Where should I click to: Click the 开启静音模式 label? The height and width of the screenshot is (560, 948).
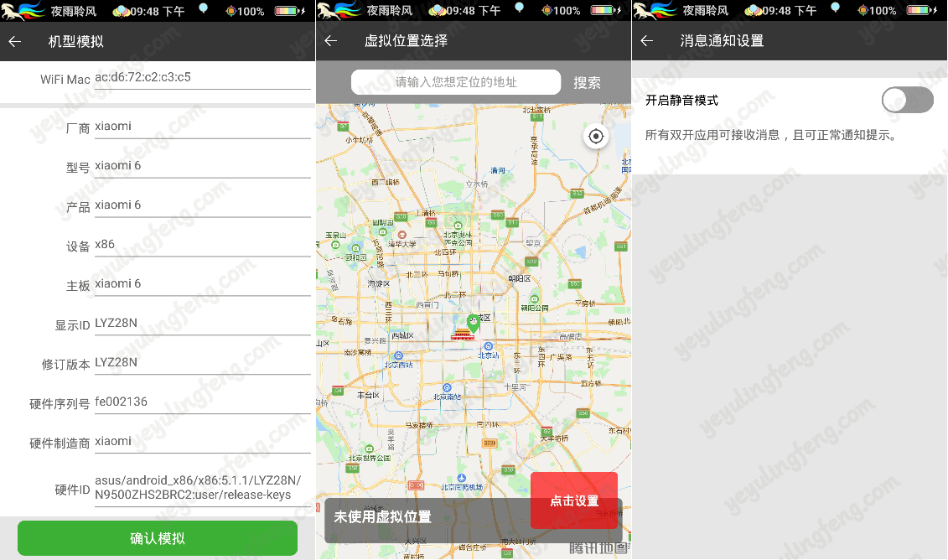point(681,101)
